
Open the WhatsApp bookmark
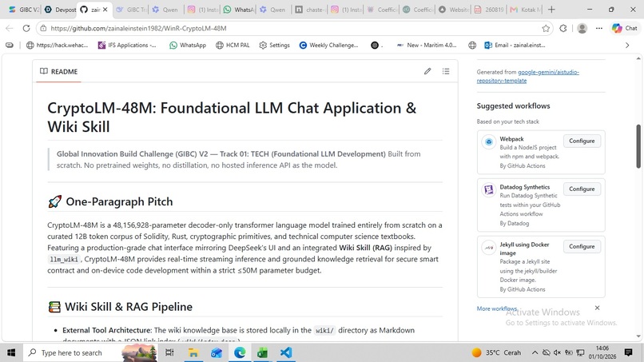[x=188, y=46]
